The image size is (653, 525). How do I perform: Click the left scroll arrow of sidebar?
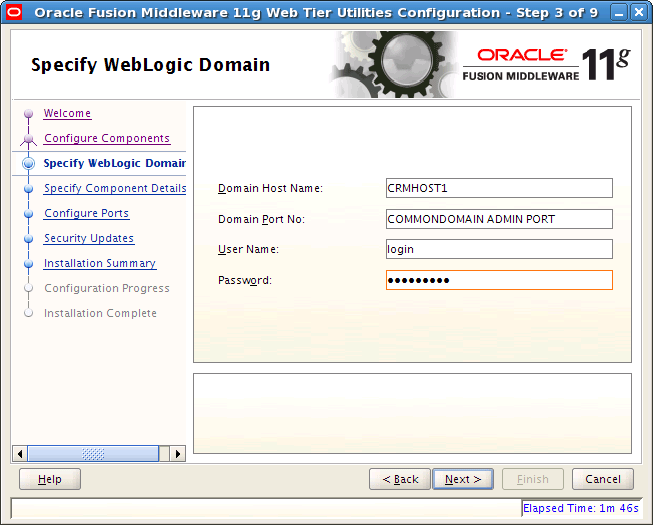20,453
